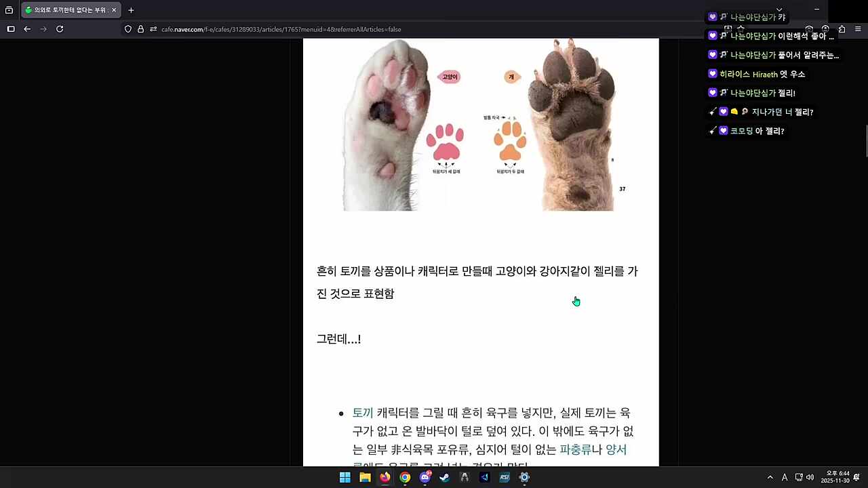The image size is (868, 488).
Task: Click the browser forward navigation arrow
Action: [x=44, y=29]
